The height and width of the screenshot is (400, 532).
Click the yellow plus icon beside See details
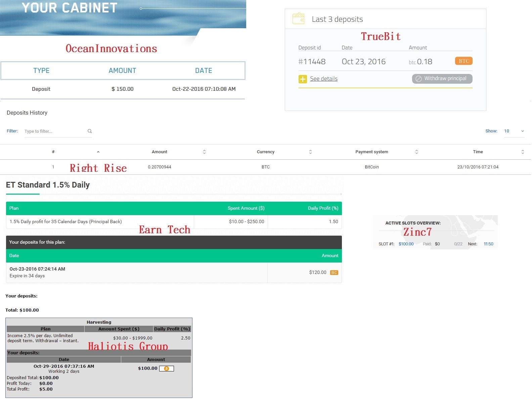coord(303,79)
